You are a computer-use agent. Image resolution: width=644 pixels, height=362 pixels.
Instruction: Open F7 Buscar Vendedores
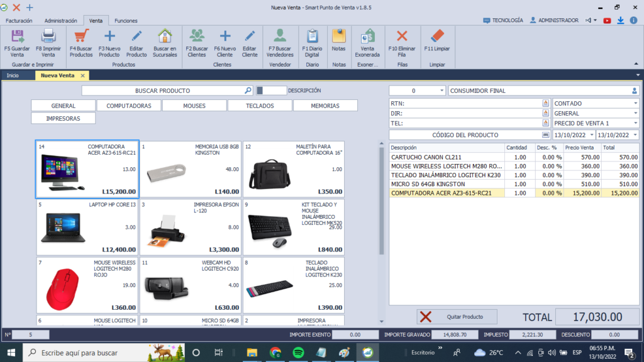click(x=280, y=38)
